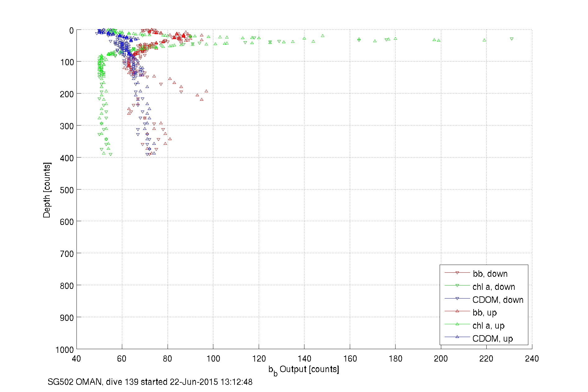Click the 'bb, down' legend label

(490, 274)
